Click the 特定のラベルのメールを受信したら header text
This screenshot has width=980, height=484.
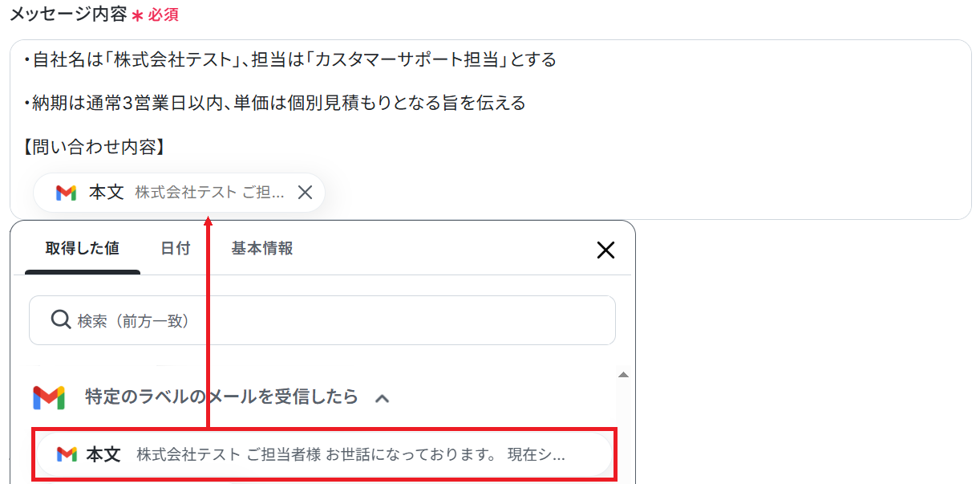(221, 397)
